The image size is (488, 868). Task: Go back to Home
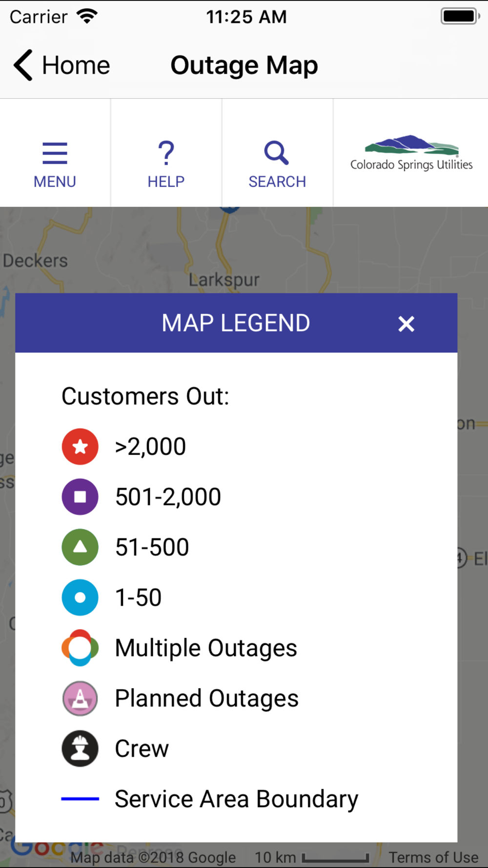click(62, 65)
